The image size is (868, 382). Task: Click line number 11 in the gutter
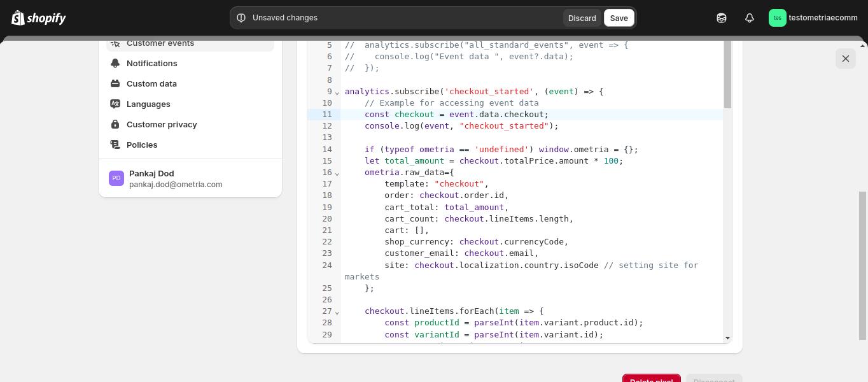coord(327,115)
